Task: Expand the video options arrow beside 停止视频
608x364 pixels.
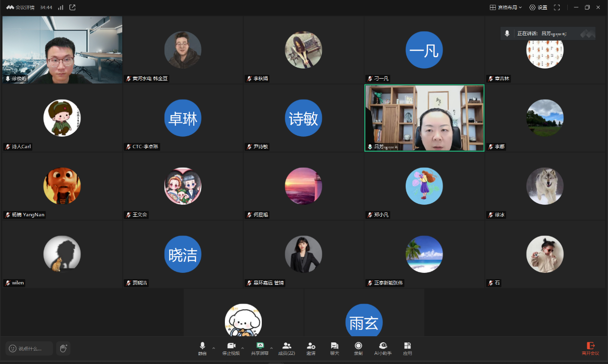Action: 243,348
